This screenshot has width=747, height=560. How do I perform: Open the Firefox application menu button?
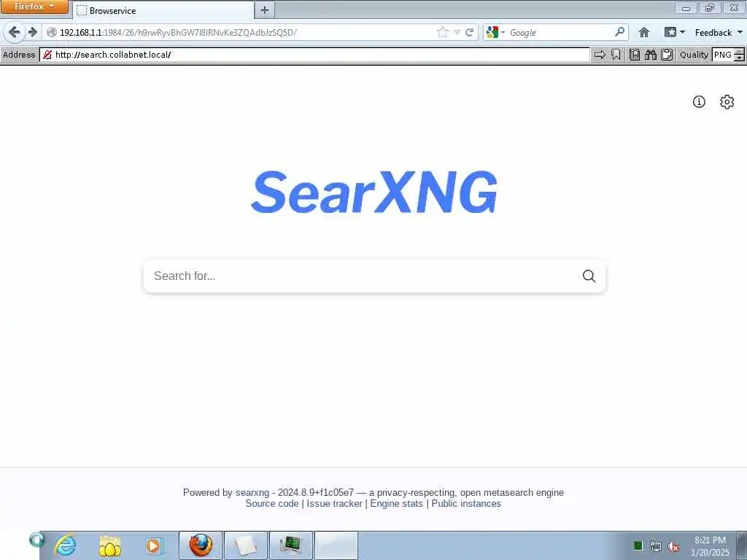(x=34, y=7)
